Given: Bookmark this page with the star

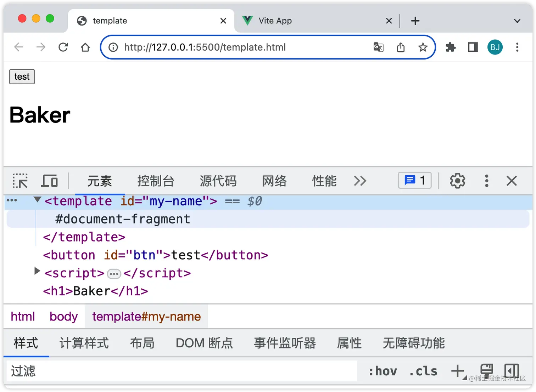Looking at the screenshot, I should pyautogui.click(x=423, y=47).
